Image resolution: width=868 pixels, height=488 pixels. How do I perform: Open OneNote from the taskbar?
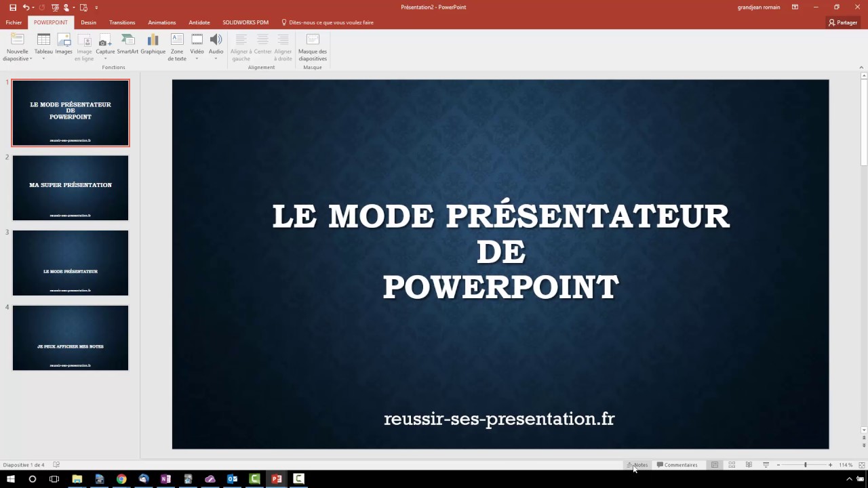165,479
